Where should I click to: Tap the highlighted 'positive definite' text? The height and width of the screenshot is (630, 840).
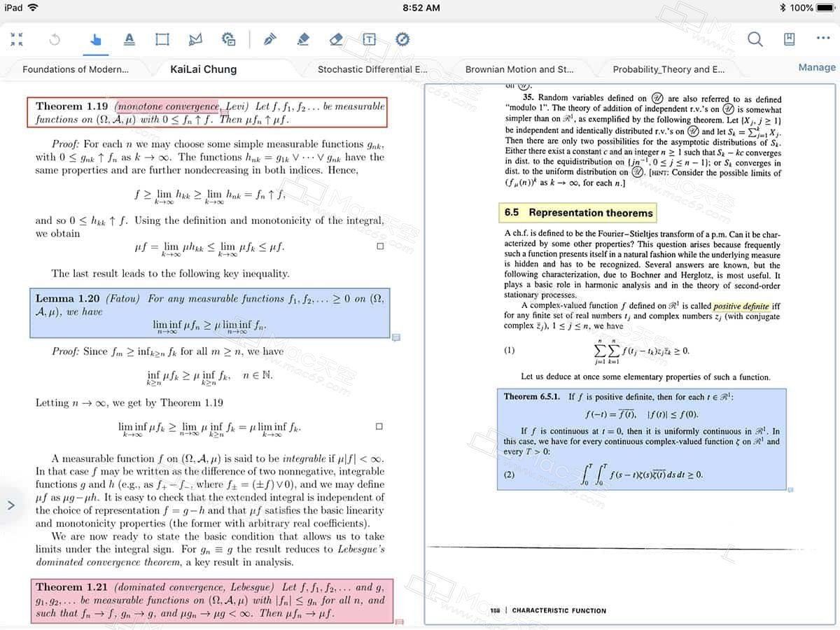741,306
